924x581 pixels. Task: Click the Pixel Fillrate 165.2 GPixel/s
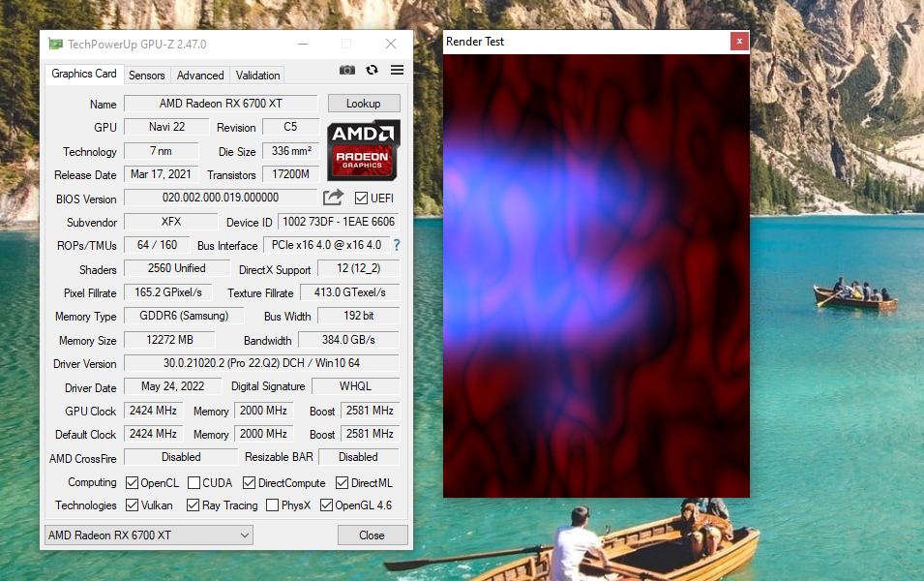168,292
